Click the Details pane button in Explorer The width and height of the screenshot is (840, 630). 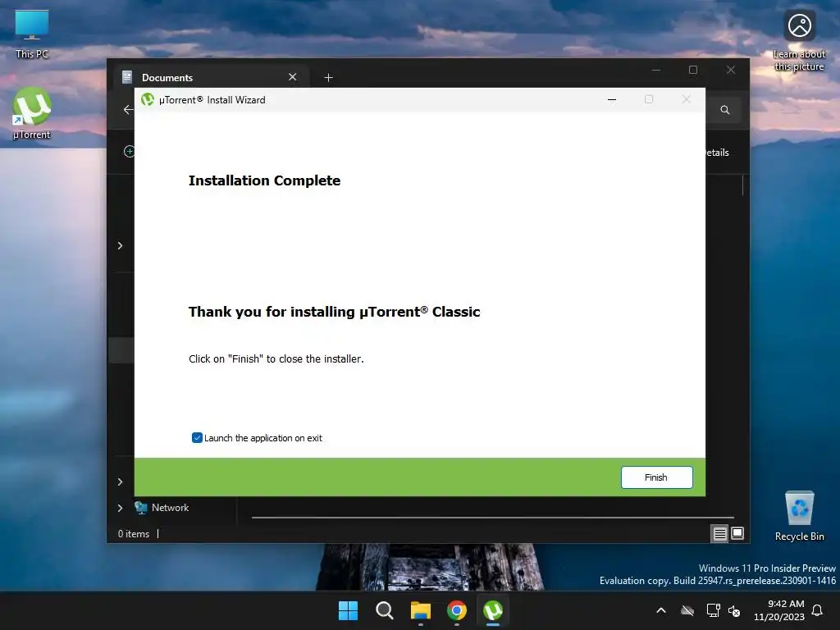click(717, 153)
